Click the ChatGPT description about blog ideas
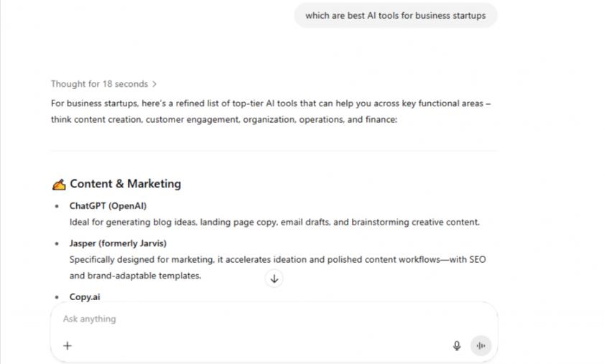604x364 pixels. [x=274, y=222]
